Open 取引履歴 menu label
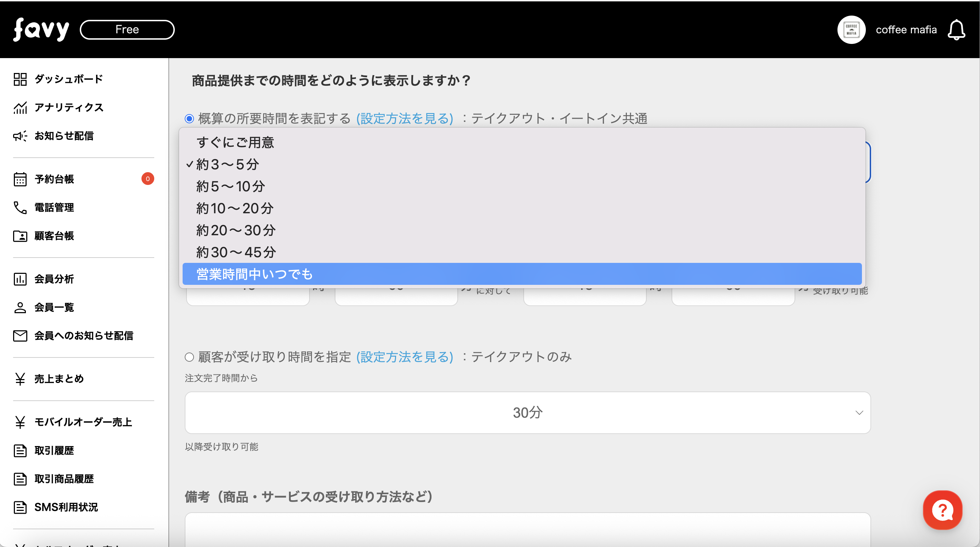 pos(54,450)
